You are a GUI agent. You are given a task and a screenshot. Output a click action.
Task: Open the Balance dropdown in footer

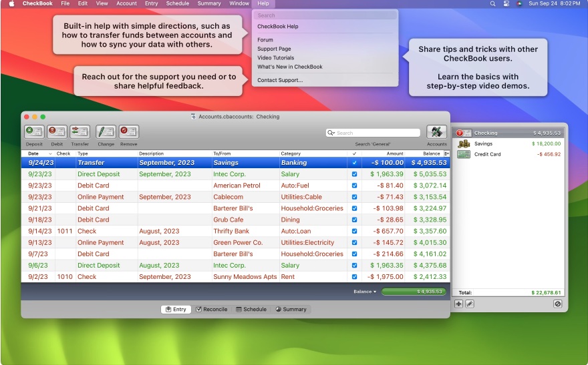(365, 292)
